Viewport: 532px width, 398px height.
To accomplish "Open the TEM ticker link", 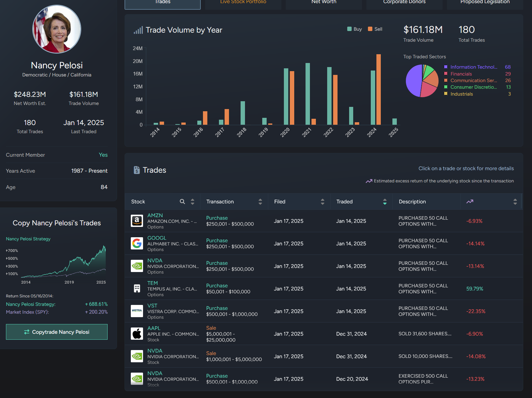I will (152, 283).
